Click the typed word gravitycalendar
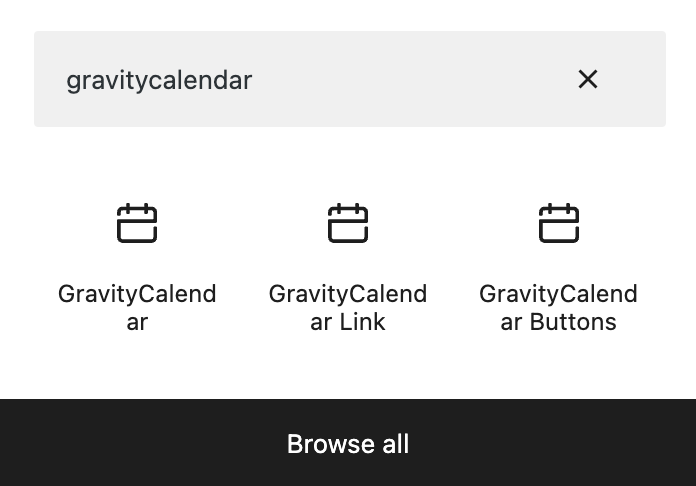 (x=159, y=80)
